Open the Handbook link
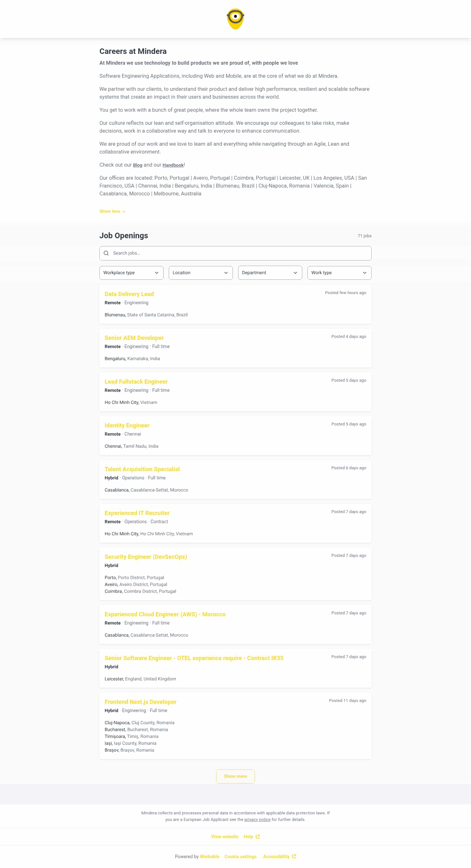 click(173, 165)
